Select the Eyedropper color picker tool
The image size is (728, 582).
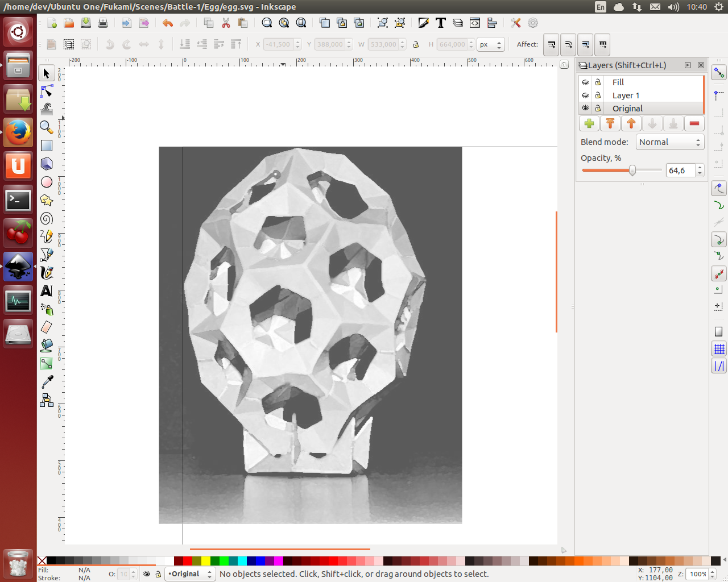pos(47,382)
